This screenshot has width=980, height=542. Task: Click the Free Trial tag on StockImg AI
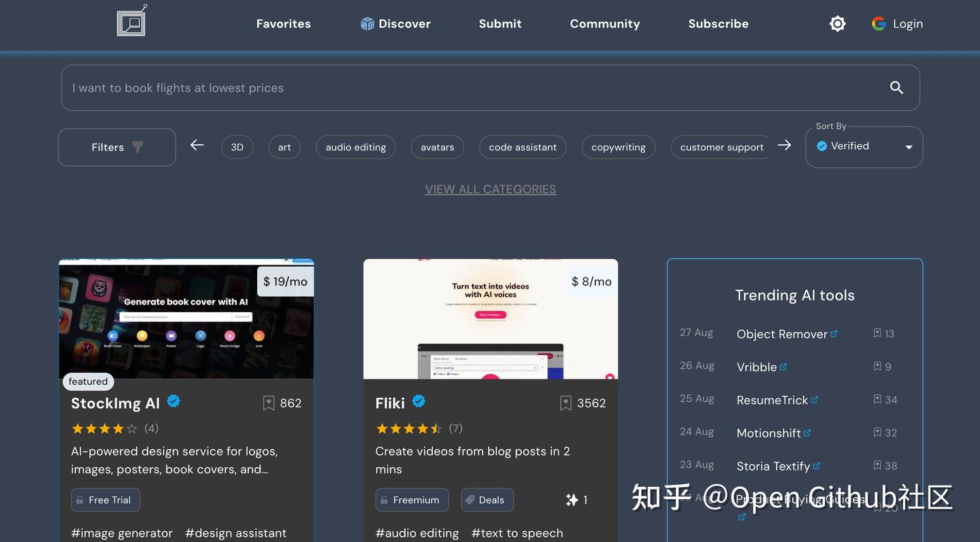(105, 500)
